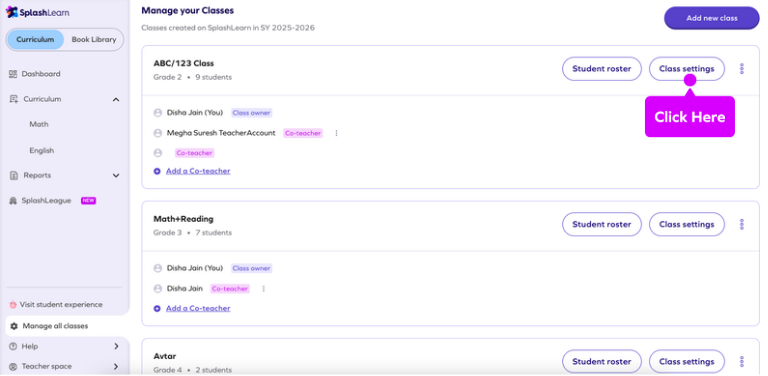Click avatar of Disha Jain (You) in ABC/123
768x376 pixels.
[158, 113]
